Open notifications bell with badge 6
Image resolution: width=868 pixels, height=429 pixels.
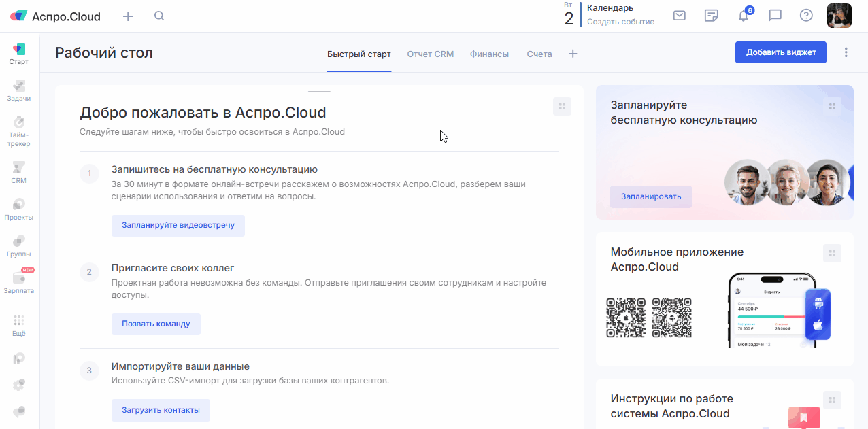coord(745,15)
